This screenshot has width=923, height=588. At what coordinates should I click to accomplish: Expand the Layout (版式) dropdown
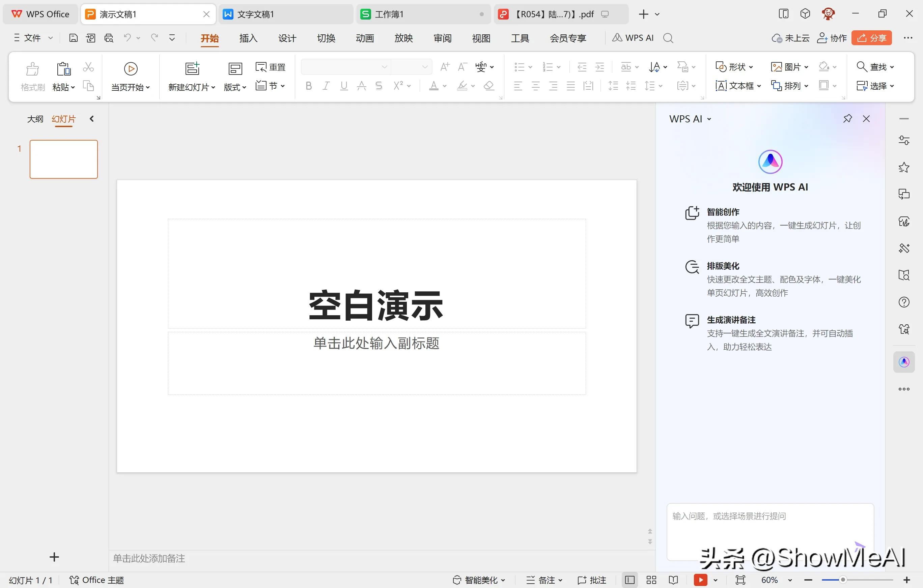coord(235,87)
